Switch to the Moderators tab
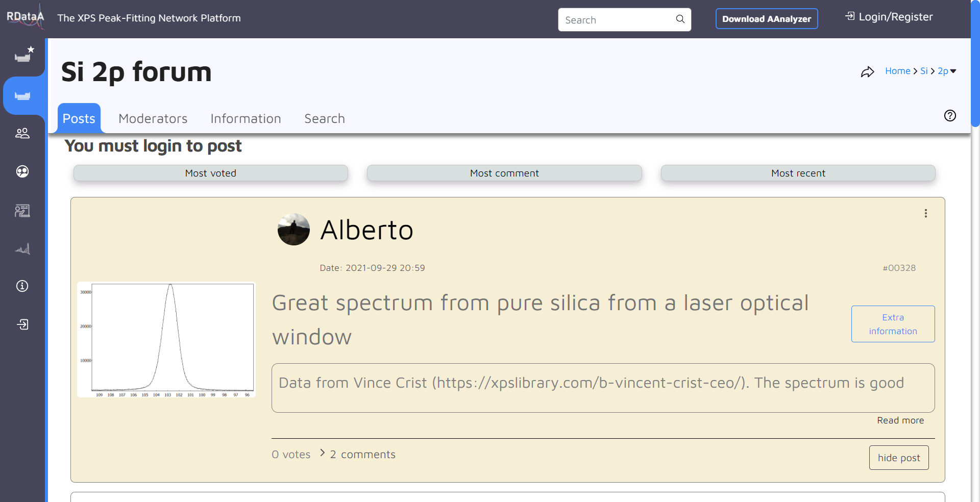This screenshot has width=980, height=502. click(153, 119)
